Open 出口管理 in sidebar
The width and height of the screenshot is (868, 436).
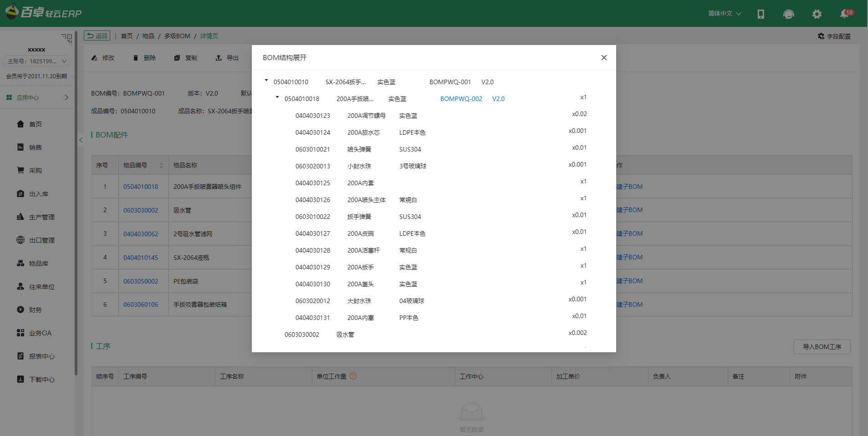[36, 240]
